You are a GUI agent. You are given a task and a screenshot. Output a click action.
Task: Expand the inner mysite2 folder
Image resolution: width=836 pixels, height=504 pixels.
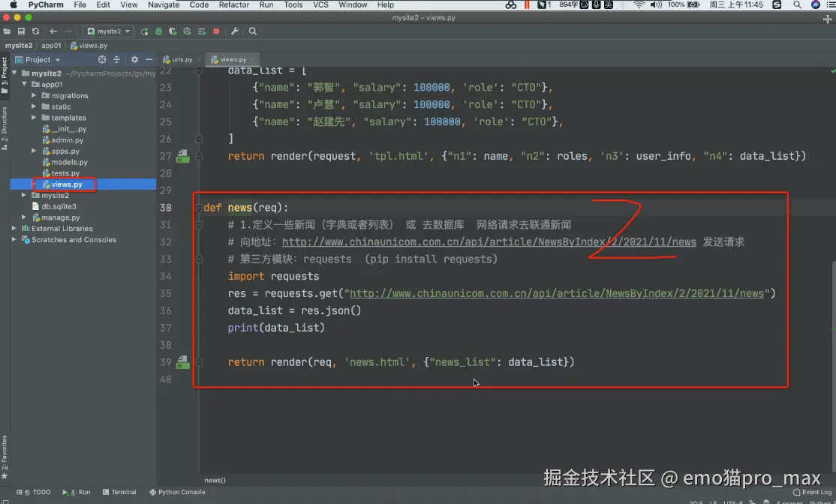pyautogui.click(x=23, y=195)
